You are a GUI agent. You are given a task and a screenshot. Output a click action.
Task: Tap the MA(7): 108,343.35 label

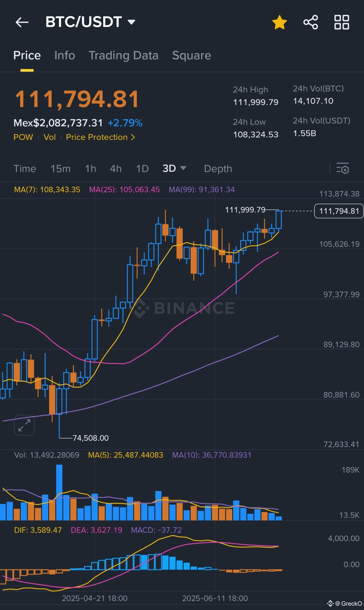[47, 190]
